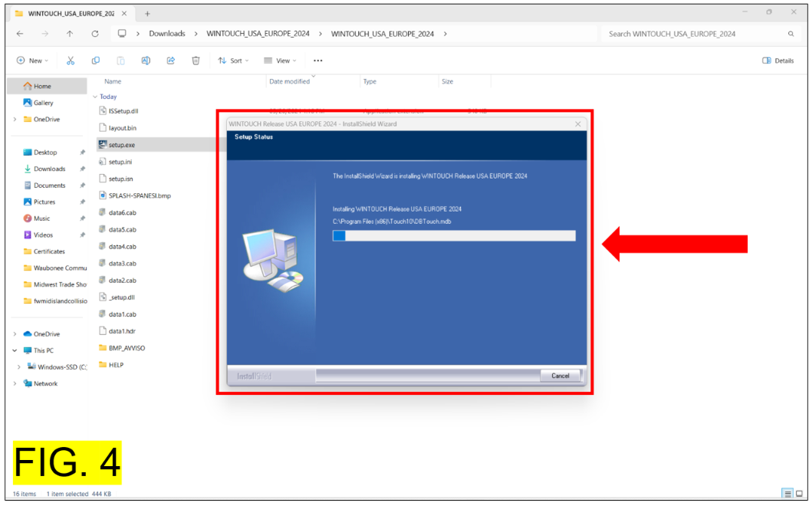Image resolution: width=812 pixels, height=506 pixels.
Task: Collapse the Today group
Action: 95,97
